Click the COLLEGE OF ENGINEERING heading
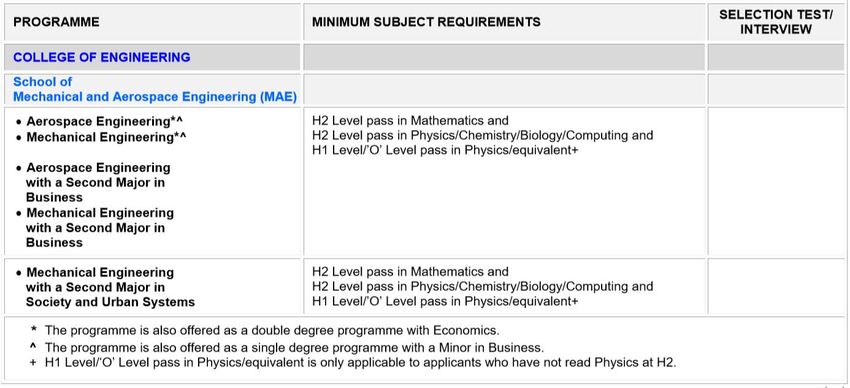 [102, 57]
